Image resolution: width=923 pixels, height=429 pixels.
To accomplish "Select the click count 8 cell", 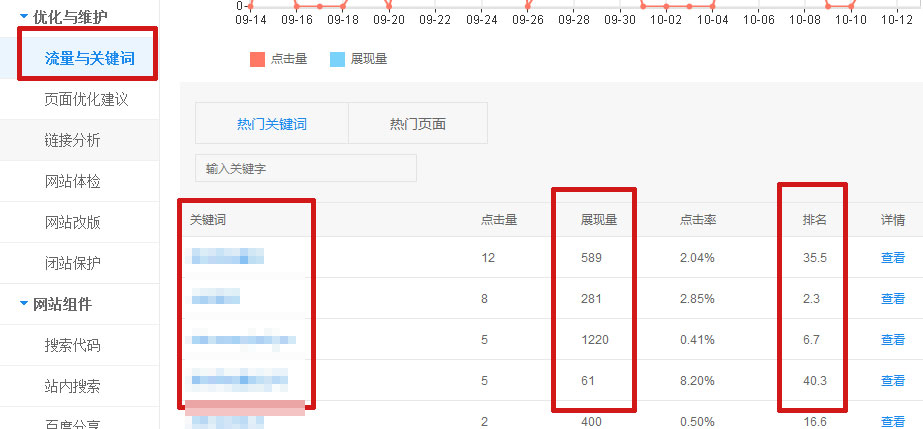I will coord(484,298).
